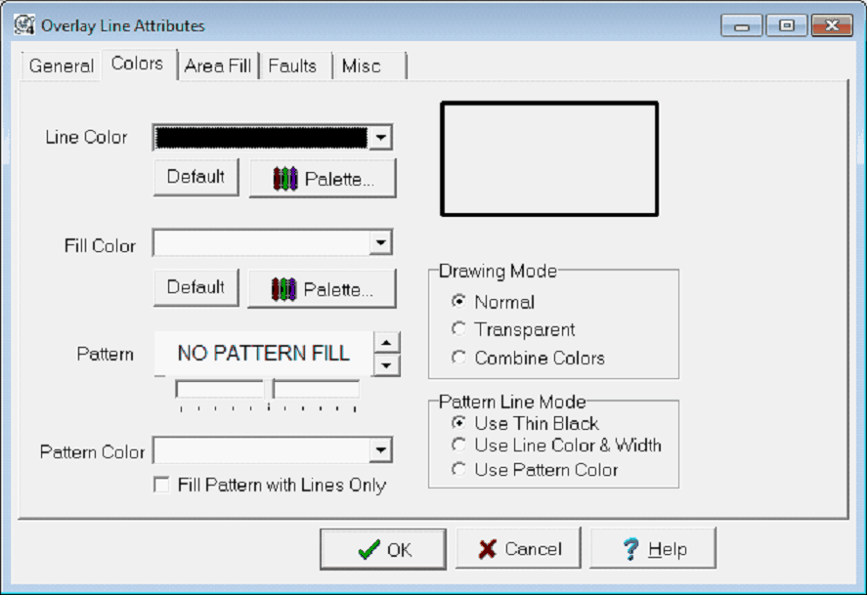Open Help with the question mark button

tap(653, 549)
